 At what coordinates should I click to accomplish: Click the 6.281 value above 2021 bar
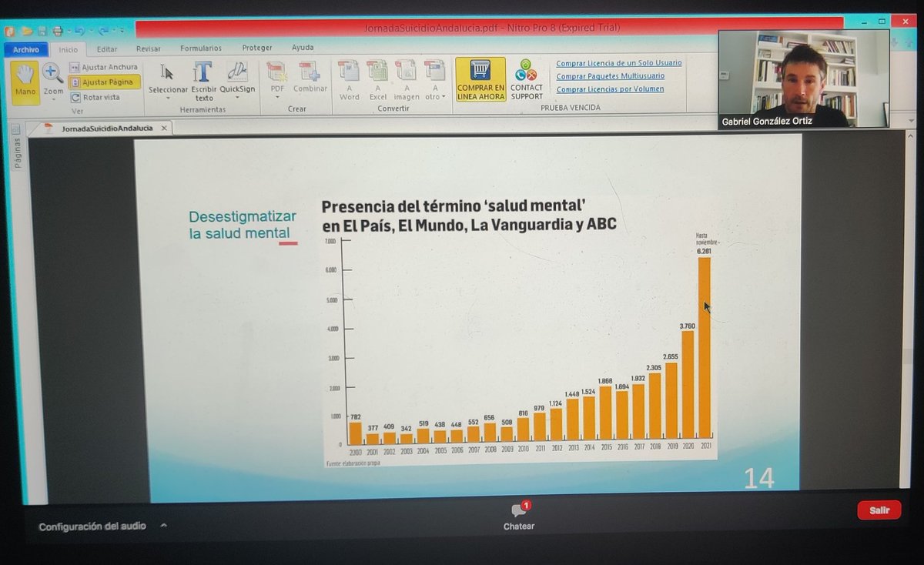(703, 250)
